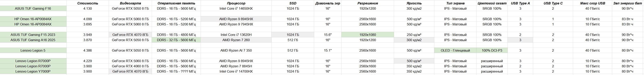Click the Яркость column header
Viewport: 644px width, 75px height.
[x=414, y=3]
